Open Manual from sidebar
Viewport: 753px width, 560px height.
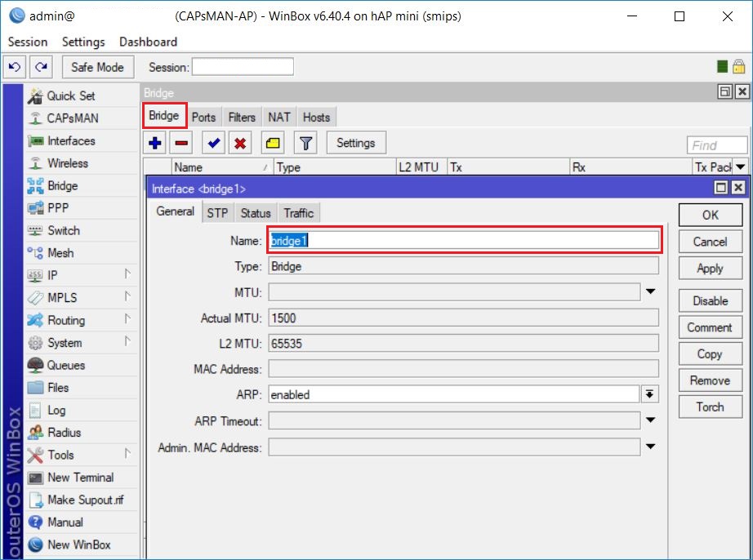(x=81, y=522)
